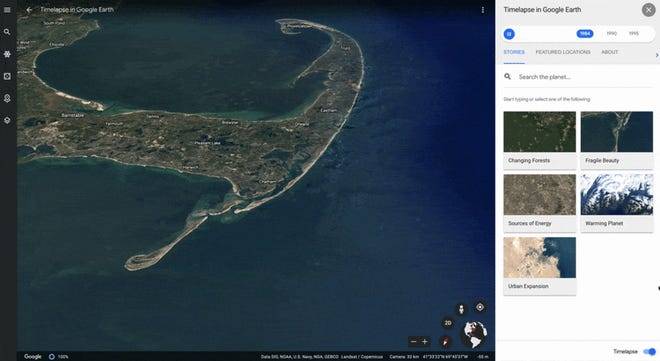Open the hamburger main menu

7,10
